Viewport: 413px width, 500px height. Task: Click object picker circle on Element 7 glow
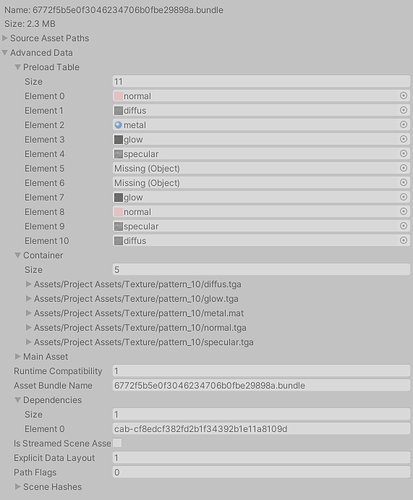coord(403,197)
